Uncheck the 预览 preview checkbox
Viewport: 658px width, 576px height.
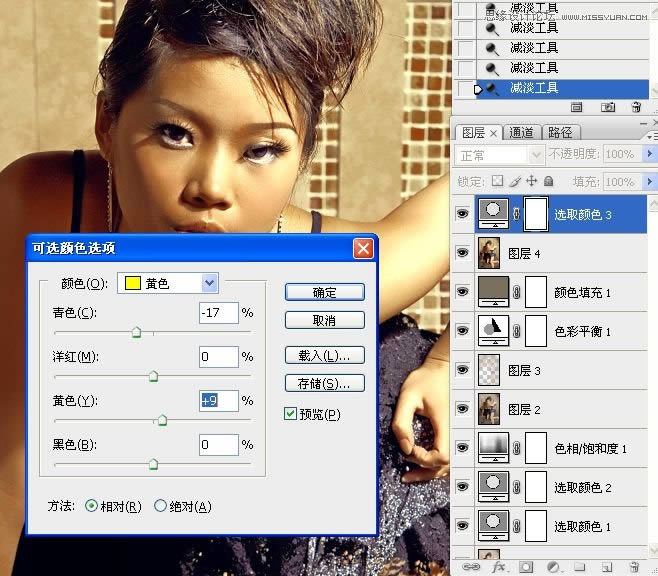pyautogui.click(x=291, y=414)
